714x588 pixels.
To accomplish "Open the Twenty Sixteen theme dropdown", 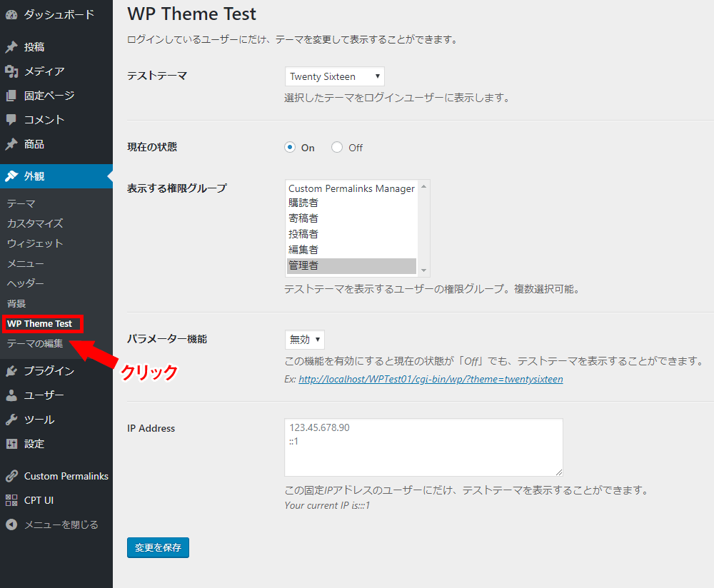I will [x=334, y=76].
